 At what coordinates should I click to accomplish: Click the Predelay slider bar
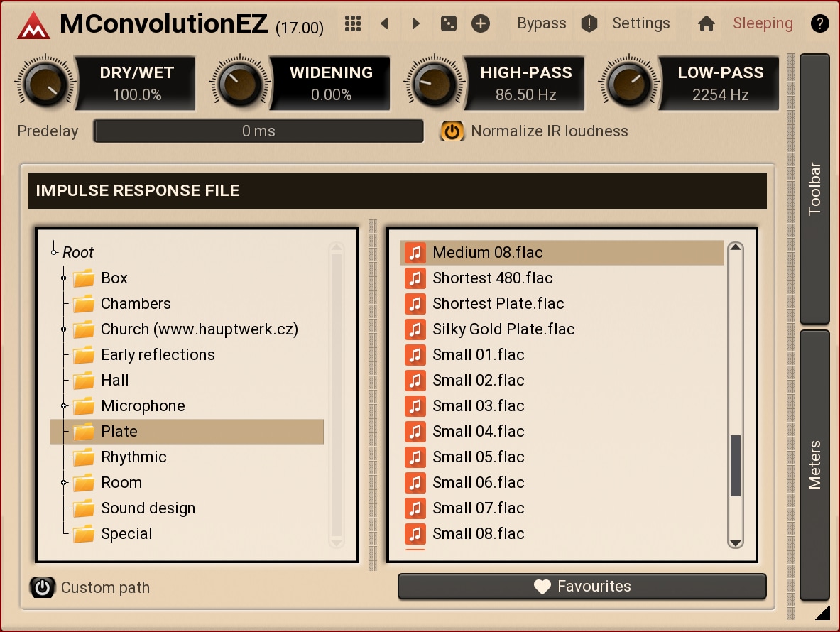(258, 131)
